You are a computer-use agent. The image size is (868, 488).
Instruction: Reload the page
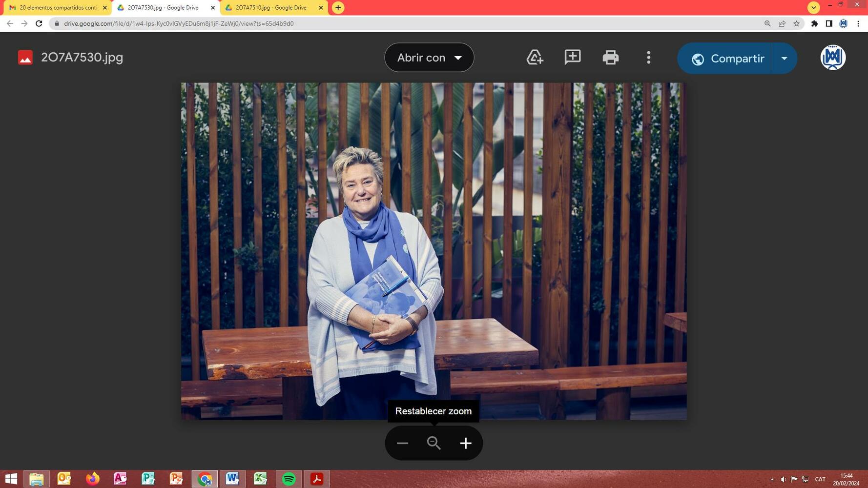pyautogui.click(x=39, y=23)
